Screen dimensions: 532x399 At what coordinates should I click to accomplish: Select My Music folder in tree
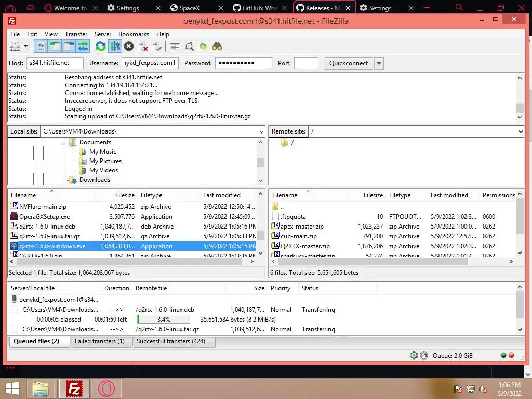pos(103,152)
